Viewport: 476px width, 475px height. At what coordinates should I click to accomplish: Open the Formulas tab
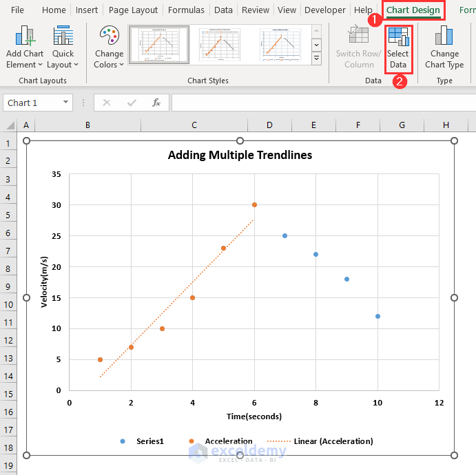pyautogui.click(x=186, y=10)
